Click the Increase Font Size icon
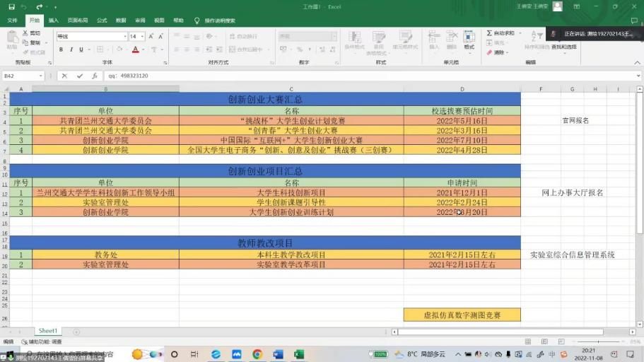 point(151,36)
